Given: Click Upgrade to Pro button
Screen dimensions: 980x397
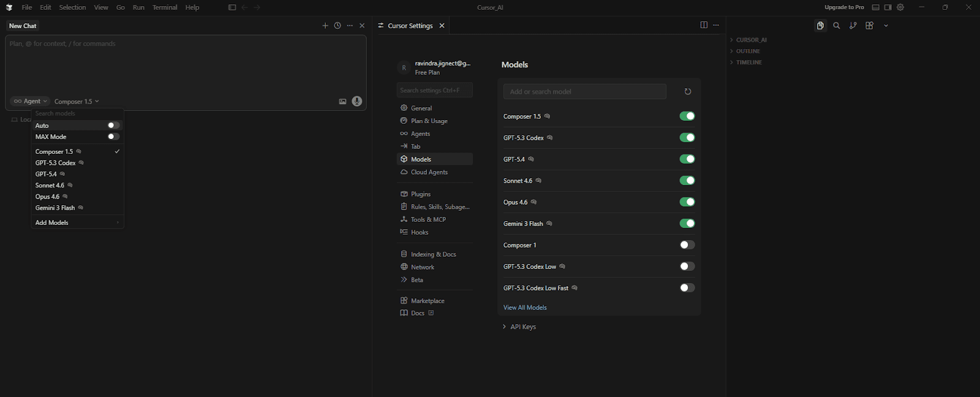Looking at the screenshot, I should tap(844, 7).
